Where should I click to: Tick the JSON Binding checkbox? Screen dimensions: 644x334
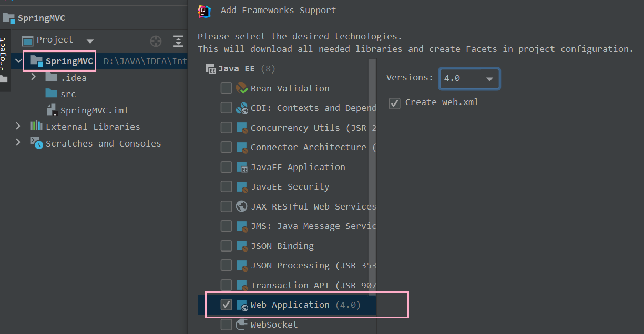click(x=226, y=246)
